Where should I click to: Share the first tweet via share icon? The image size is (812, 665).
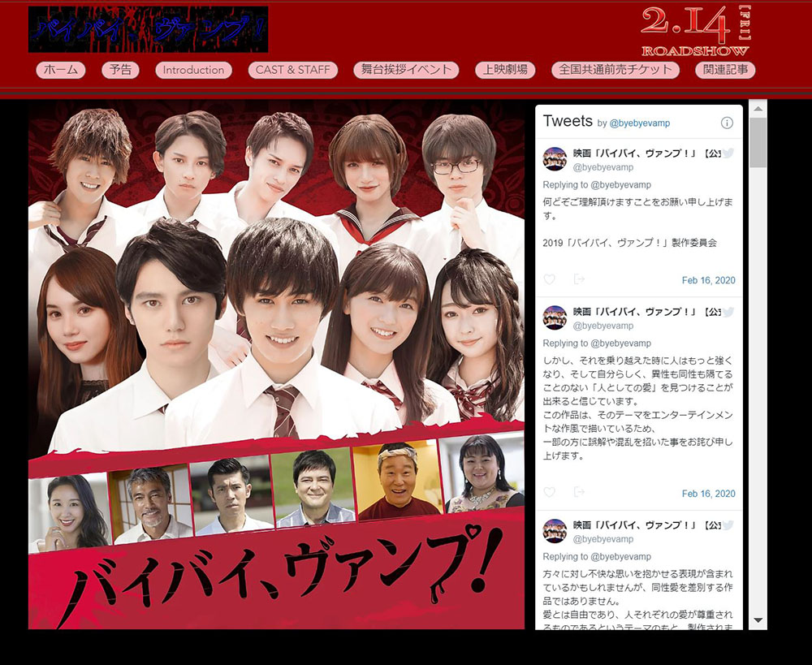pyautogui.click(x=579, y=280)
